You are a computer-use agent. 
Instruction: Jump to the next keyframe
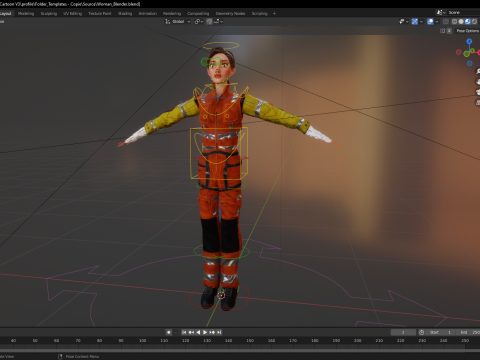[212, 332]
